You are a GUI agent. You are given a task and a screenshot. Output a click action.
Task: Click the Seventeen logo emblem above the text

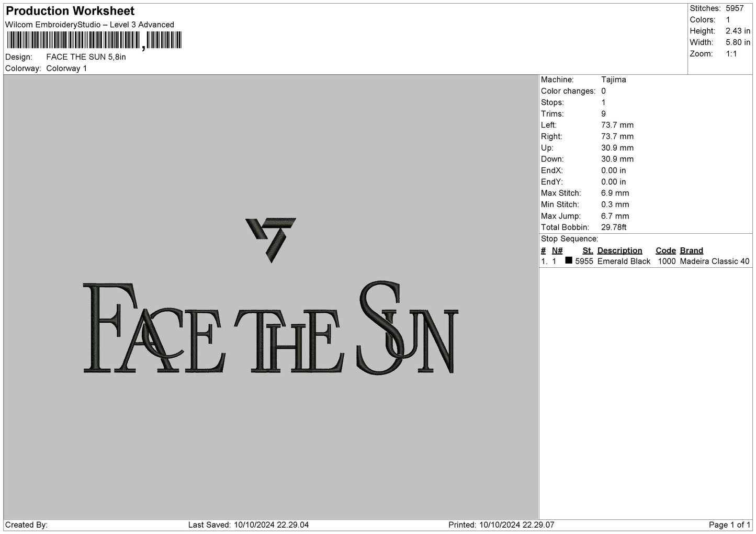coord(271,240)
